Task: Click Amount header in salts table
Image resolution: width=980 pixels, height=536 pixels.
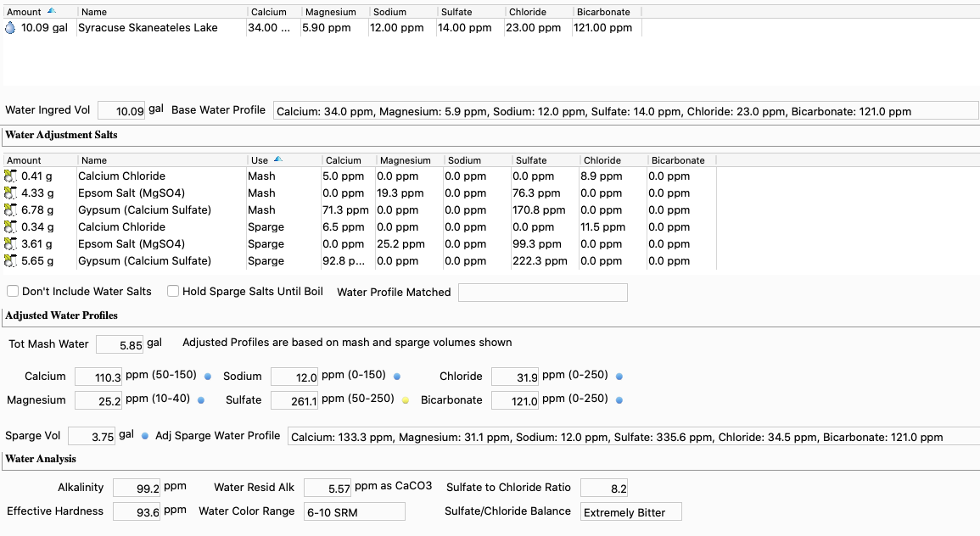Action: 40,160
